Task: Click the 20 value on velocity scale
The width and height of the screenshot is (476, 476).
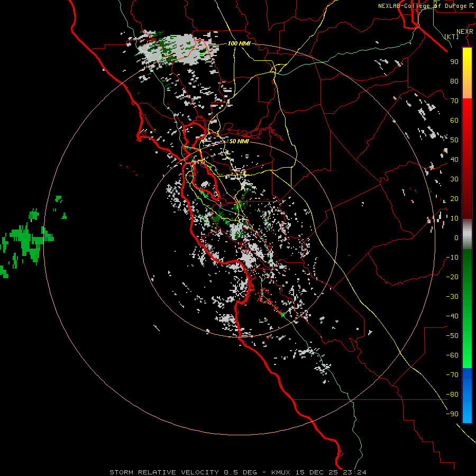Action: click(x=454, y=198)
